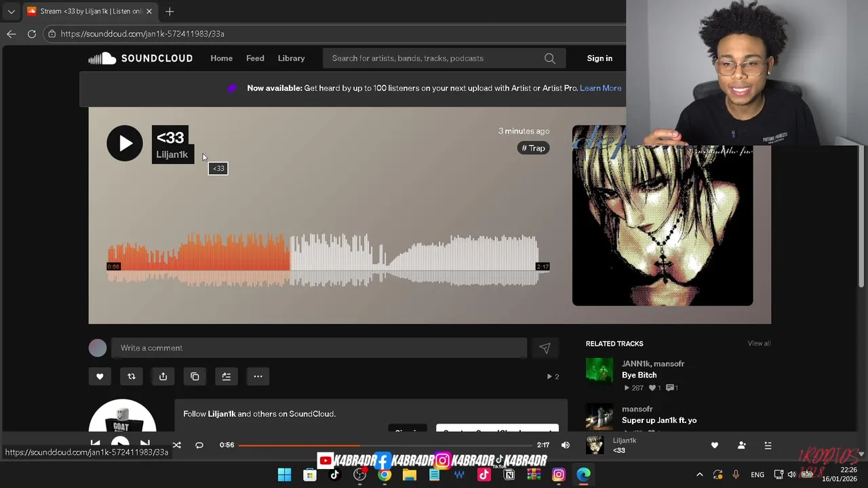The width and height of the screenshot is (868, 488).
Task: Open Microsoft Store from the taskbar
Action: point(309,475)
